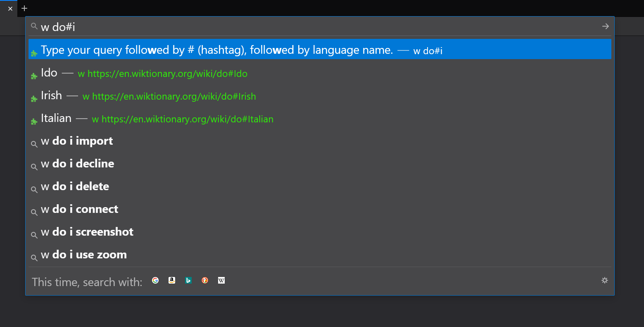Click the https://en.wiktionary.org/wiki/do#Ido URL text
The height and width of the screenshot is (327, 644).
[x=167, y=74]
